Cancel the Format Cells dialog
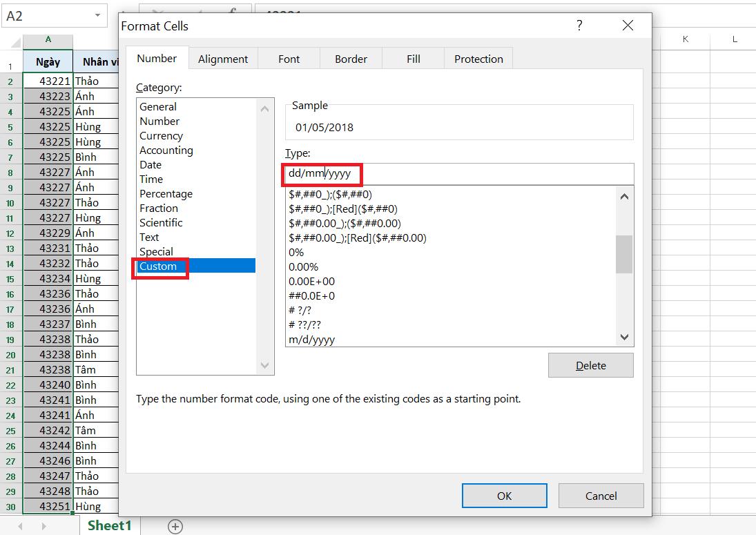Viewport: 756px width, 535px height. (x=601, y=496)
